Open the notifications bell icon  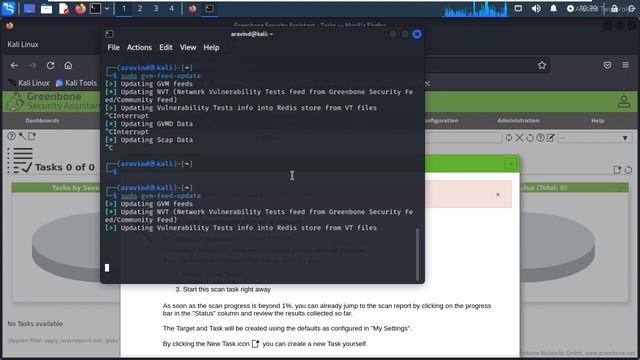pyautogui.click(x=553, y=8)
